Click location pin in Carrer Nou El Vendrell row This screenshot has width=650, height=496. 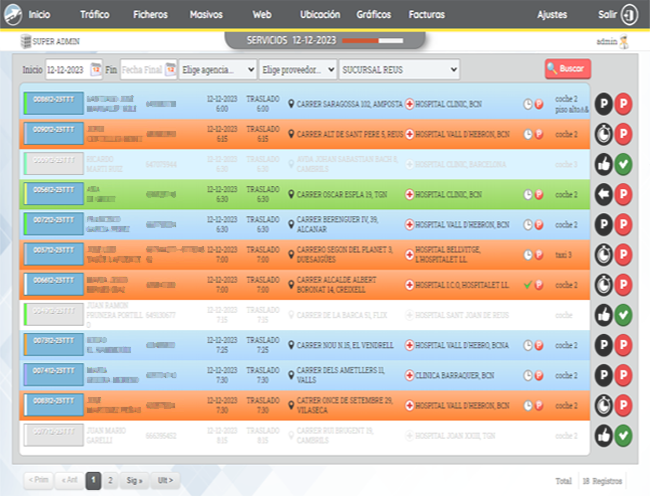tap(291, 345)
